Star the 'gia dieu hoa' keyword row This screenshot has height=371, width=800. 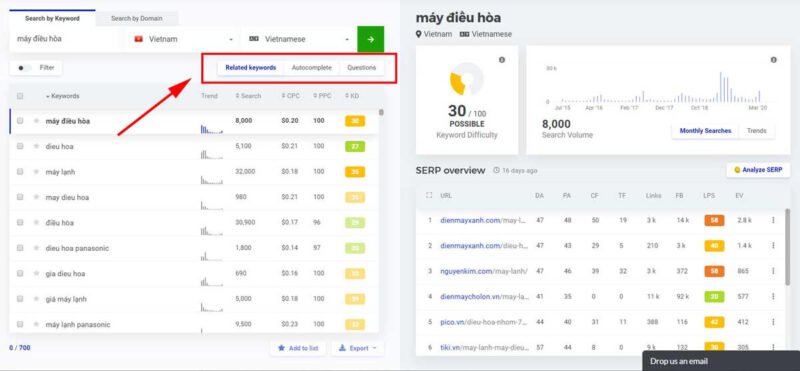click(x=36, y=274)
